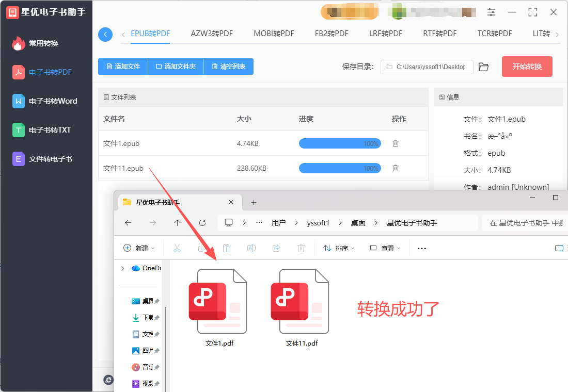Add a new Explorer tab with plus

pyautogui.click(x=254, y=203)
